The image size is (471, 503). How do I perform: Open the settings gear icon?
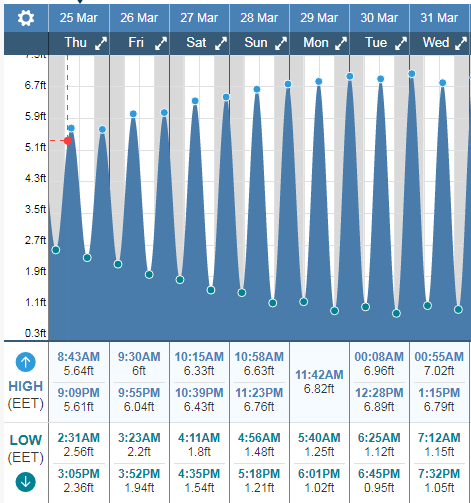coord(26,18)
